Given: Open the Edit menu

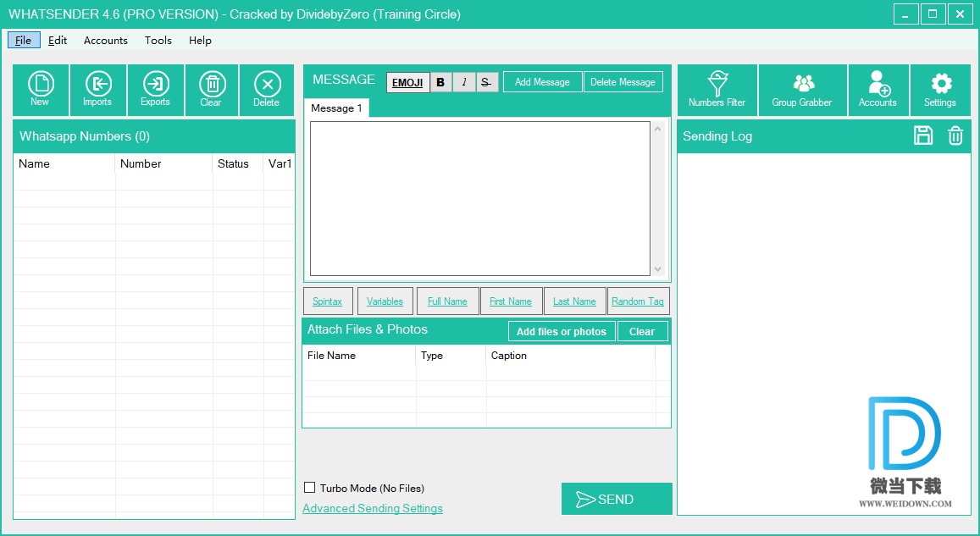Looking at the screenshot, I should (x=58, y=40).
